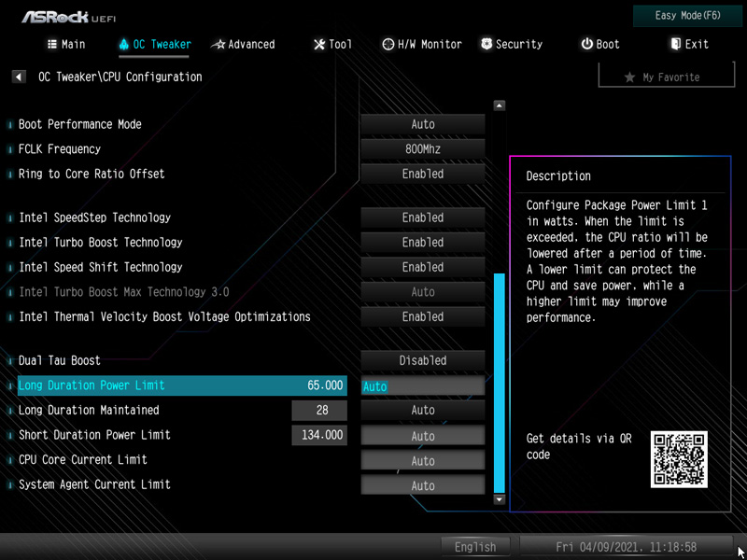Screen dimensions: 747x560
Task: Open the Tool tab
Action: 332,44
